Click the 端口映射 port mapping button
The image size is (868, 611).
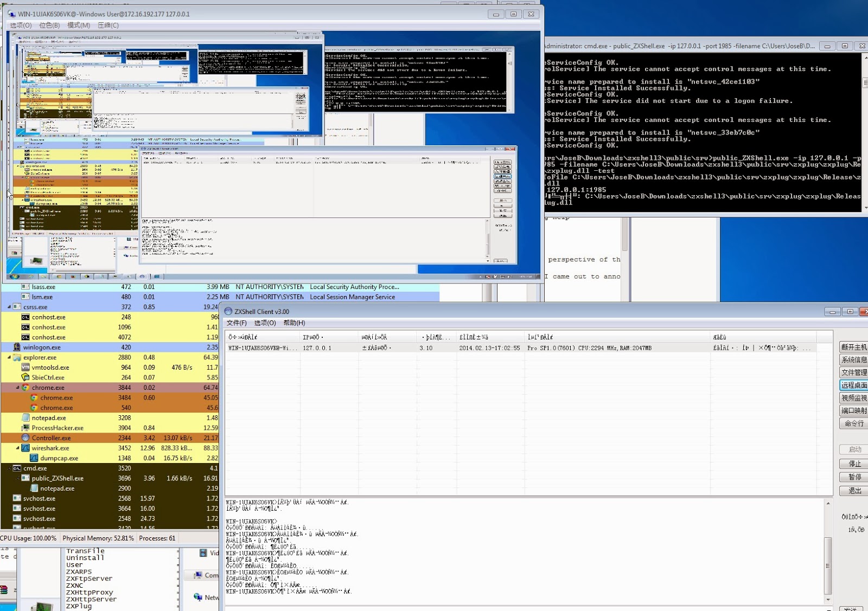click(x=854, y=411)
